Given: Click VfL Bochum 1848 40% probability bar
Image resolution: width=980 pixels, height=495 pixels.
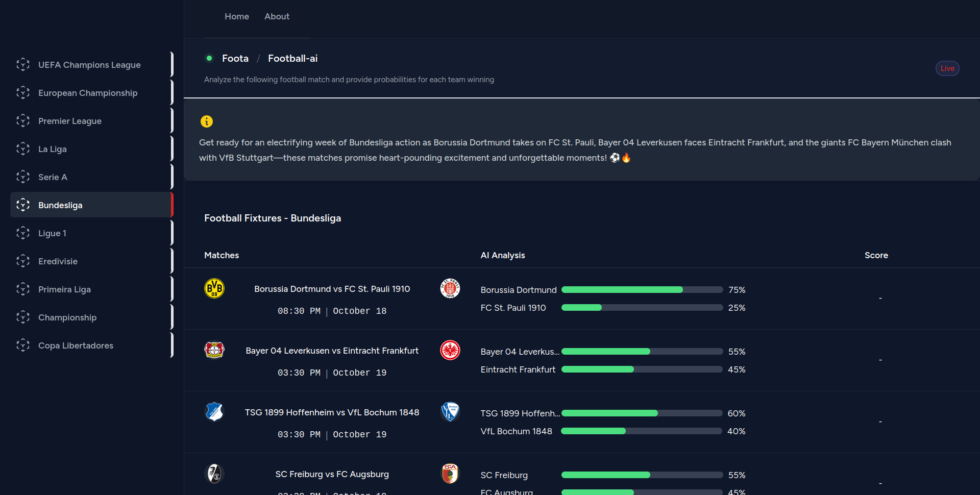Looking at the screenshot, I should (642, 431).
